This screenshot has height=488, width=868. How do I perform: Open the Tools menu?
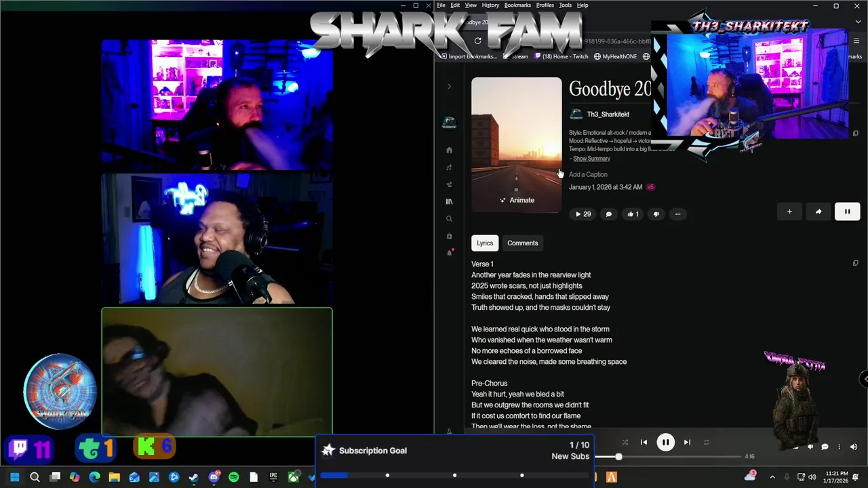coord(565,5)
